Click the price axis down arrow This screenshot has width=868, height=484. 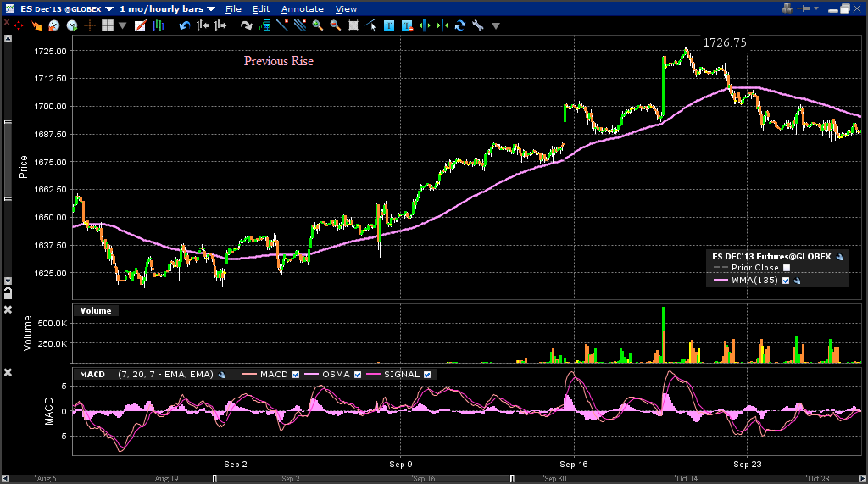point(8,281)
